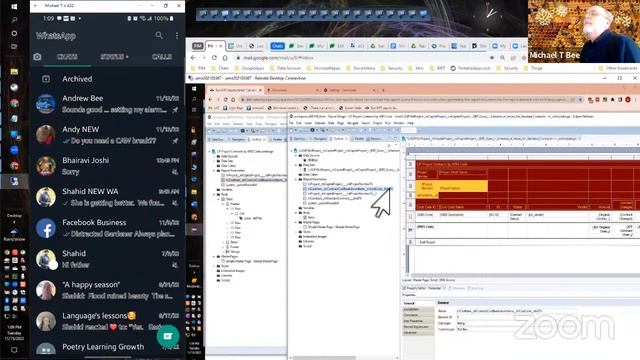
Task: Open File Explorer icon in host taskbar
Action: tap(14, 72)
